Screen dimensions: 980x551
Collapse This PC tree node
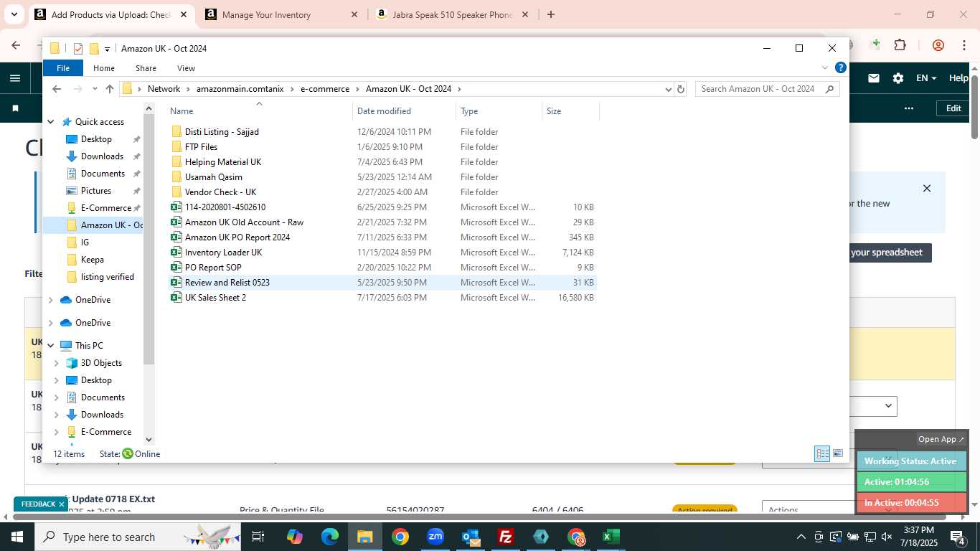pyautogui.click(x=51, y=346)
